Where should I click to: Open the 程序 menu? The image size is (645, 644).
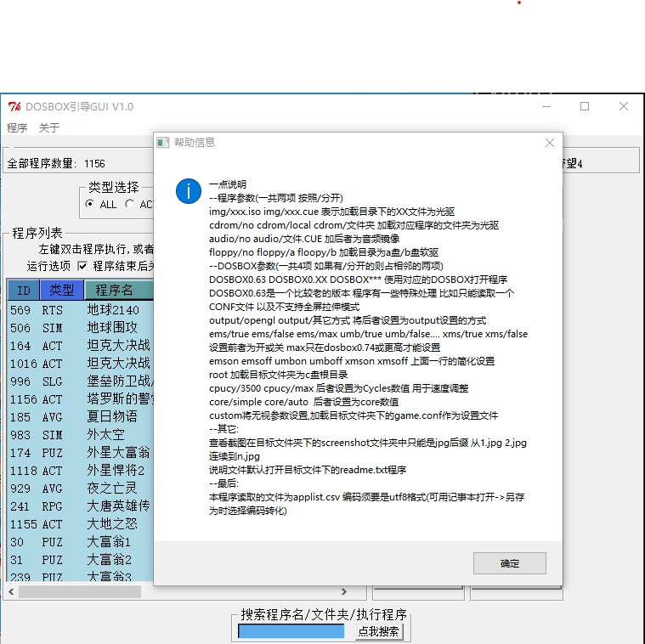point(17,127)
